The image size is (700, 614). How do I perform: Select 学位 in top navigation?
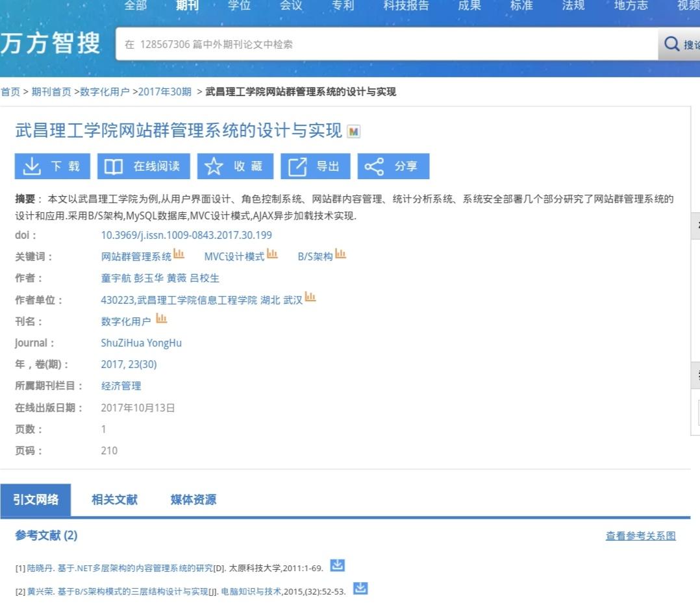(239, 6)
